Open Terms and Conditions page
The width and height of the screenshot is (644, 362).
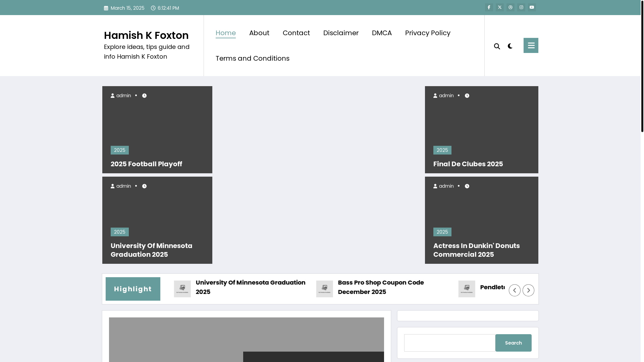pyautogui.click(x=253, y=58)
